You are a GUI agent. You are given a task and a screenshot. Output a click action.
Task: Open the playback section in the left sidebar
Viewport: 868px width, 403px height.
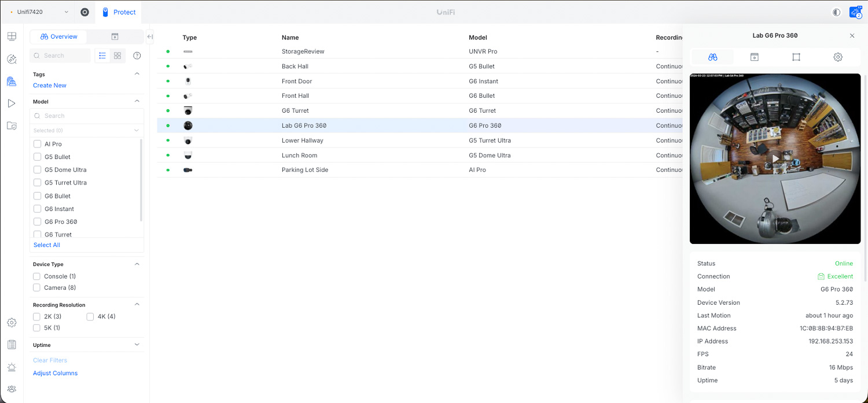point(12,103)
